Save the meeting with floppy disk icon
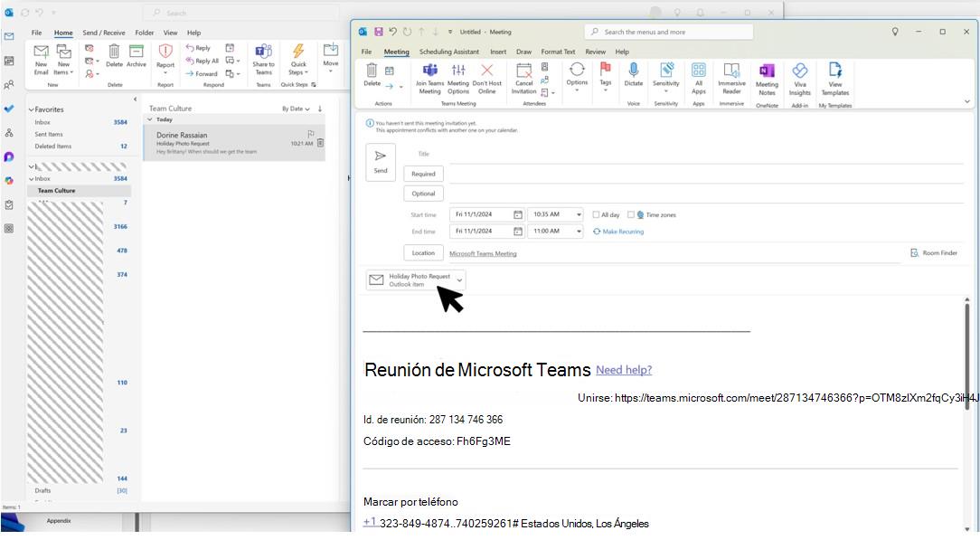Image resolution: width=980 pixels, height=540 pixels. pos(378,32)
